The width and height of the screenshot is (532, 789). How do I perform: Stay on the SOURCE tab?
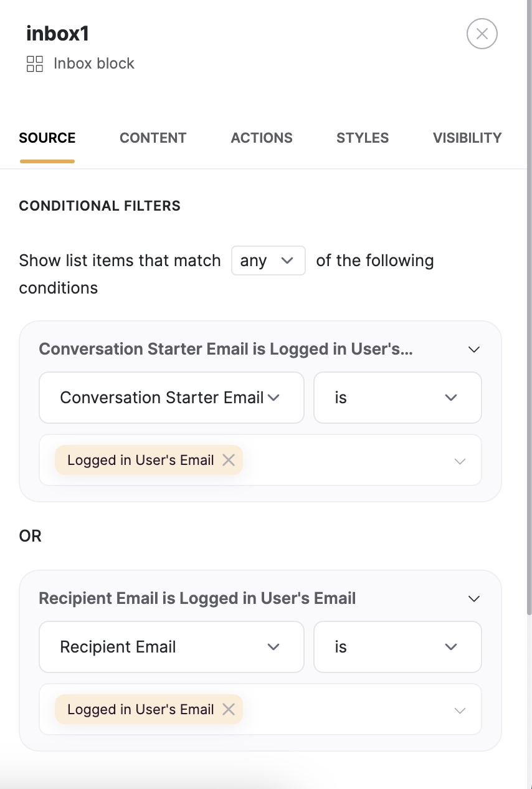tap(47, 138)
